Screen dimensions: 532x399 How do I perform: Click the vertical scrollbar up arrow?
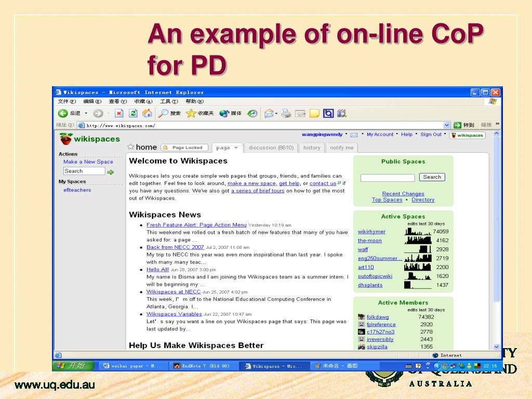click(x=496, y=134)
